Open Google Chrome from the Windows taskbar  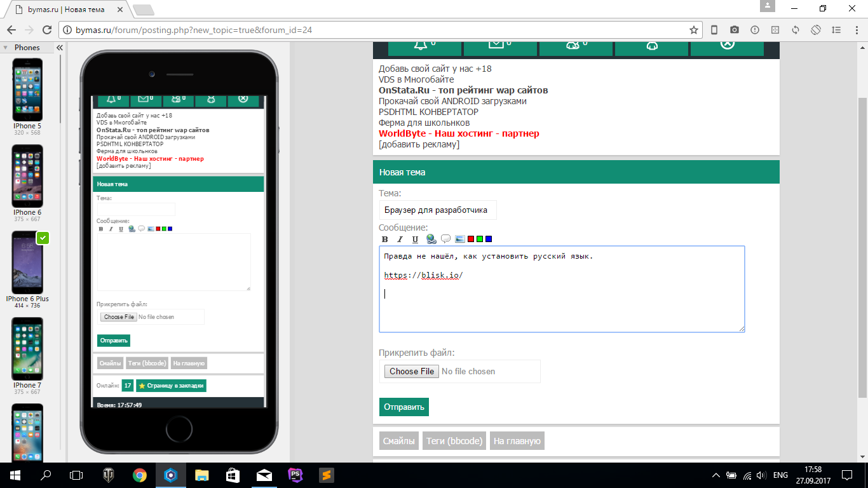point(140,475)
